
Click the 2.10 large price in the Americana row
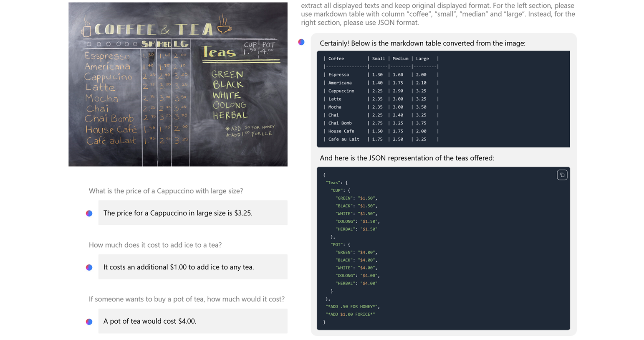(x=421, y=83)
